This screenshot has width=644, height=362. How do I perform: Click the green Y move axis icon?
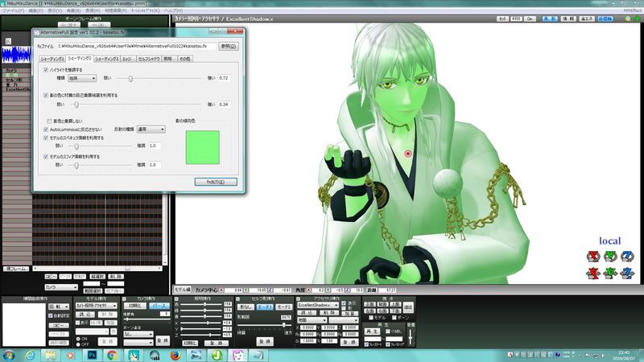[x=610, y=273]
